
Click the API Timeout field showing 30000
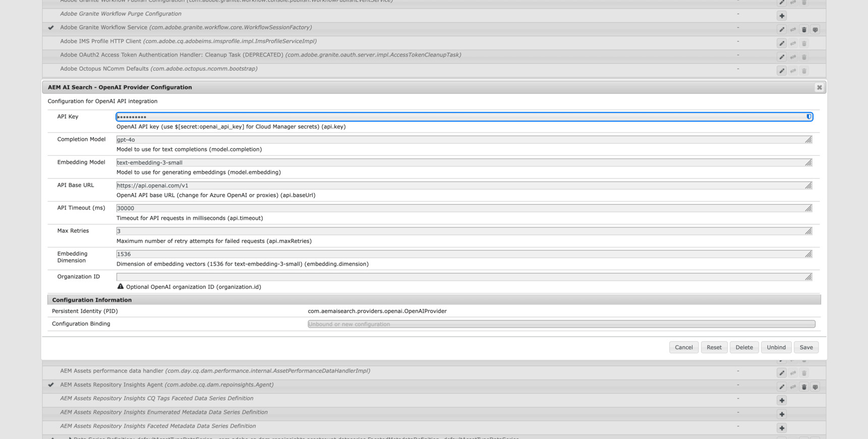coord(464,208)
